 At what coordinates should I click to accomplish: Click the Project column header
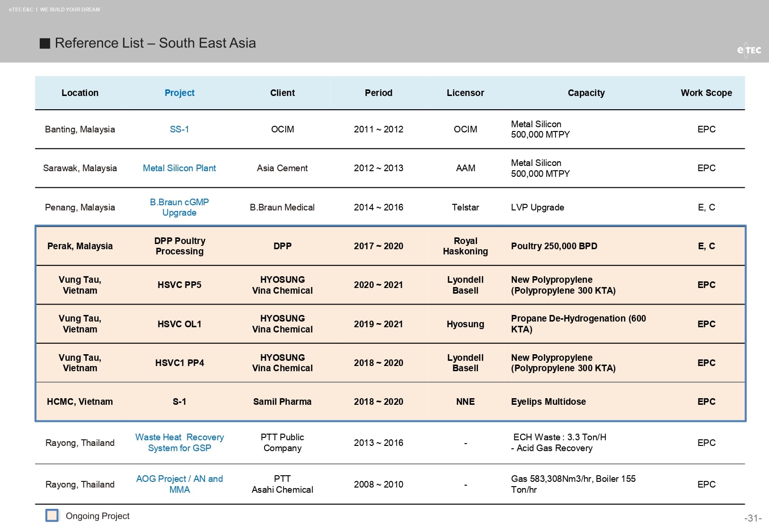coord(179,93)
